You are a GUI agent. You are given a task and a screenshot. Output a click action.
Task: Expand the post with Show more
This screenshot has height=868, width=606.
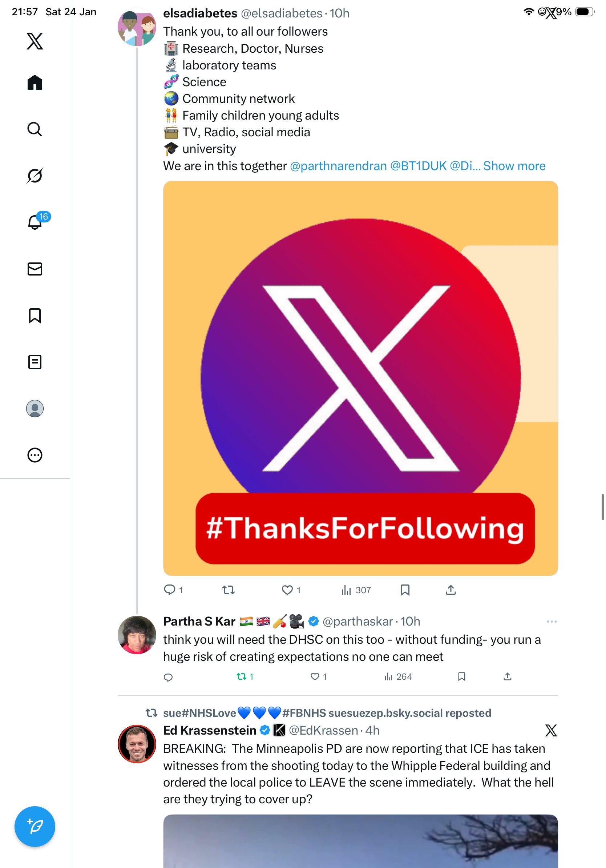tap(514, 166)
